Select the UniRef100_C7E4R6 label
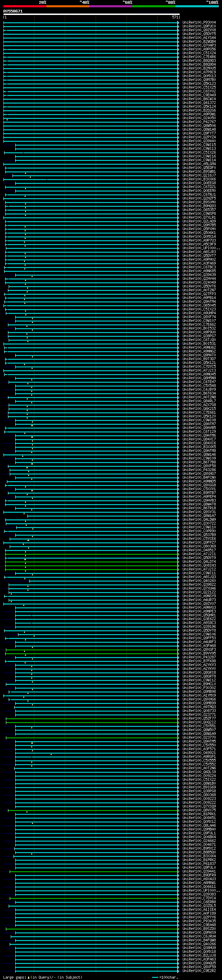The image size is (222, 980). tap(199, 57)
